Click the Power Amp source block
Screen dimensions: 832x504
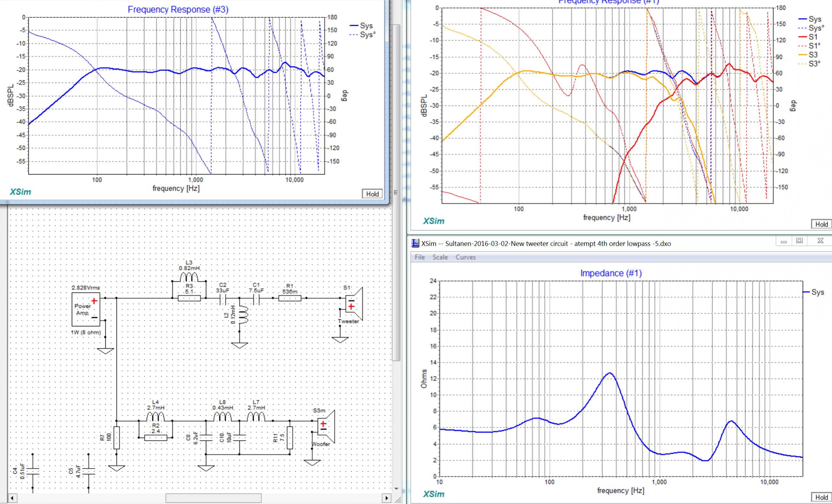86,309
